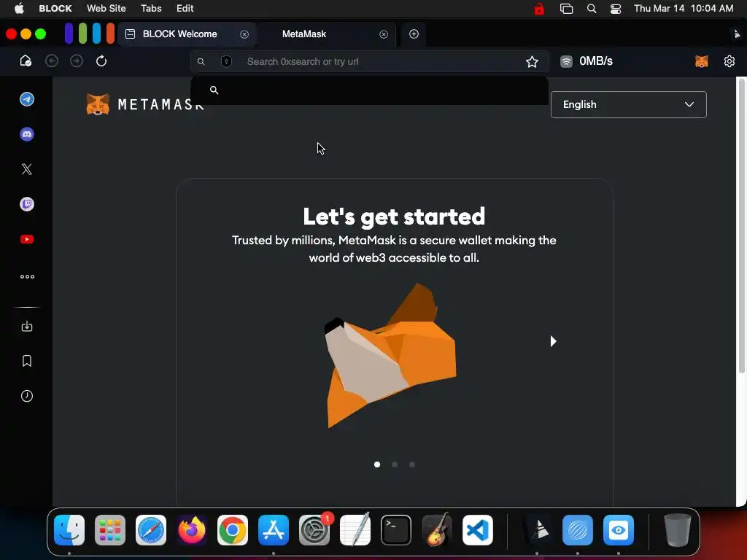This screenshot has height=560, width=747.
Task: Click the red lock icon in menu bar
Action: pos(539,8)
